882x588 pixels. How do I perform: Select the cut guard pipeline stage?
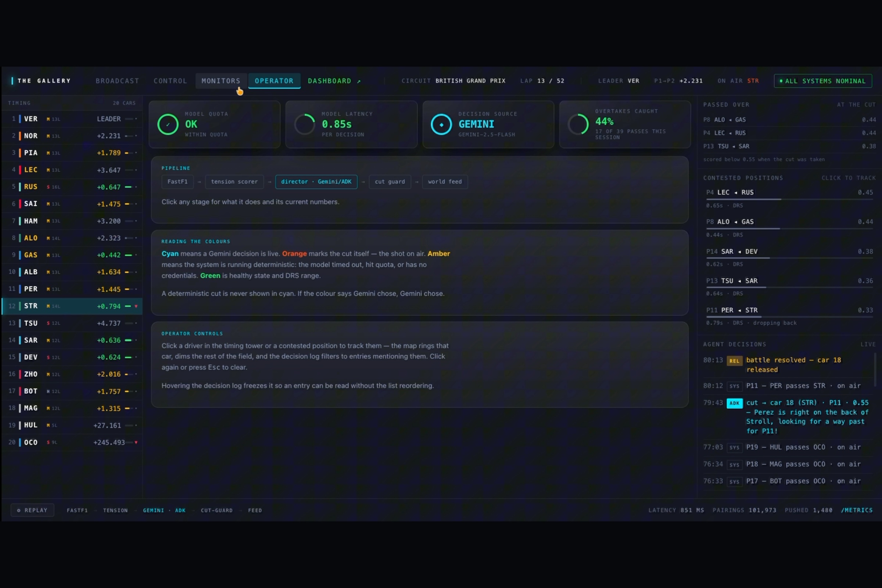pos(390,182)
